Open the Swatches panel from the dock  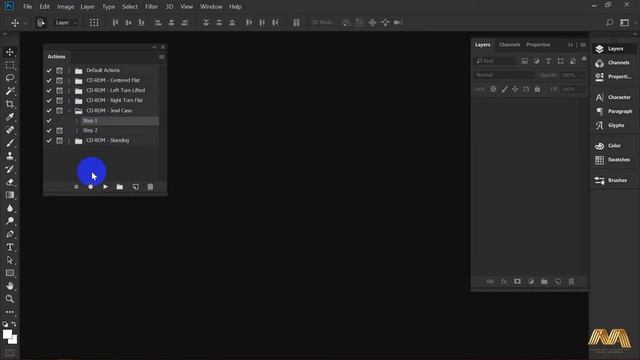(614, 160)
